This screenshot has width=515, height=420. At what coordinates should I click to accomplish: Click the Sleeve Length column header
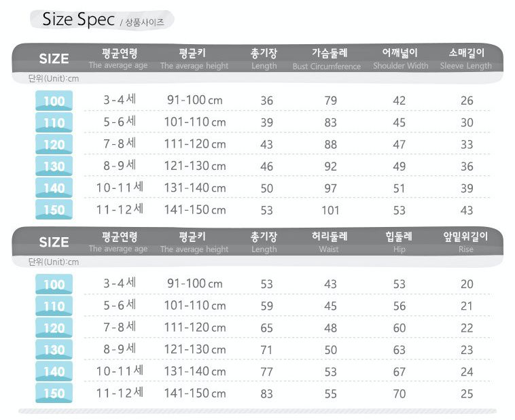pos(465,59)
